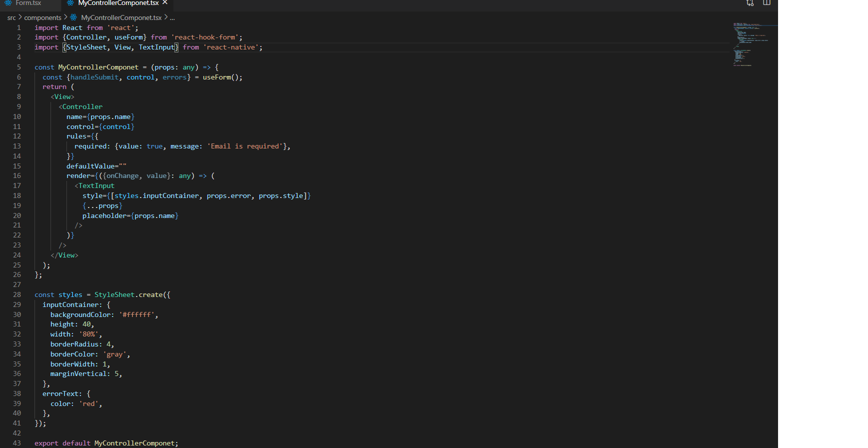Open the '...' breadcrumb symbol list
The width and height of the screenshot is (868, 448).
tap(172, 17)
